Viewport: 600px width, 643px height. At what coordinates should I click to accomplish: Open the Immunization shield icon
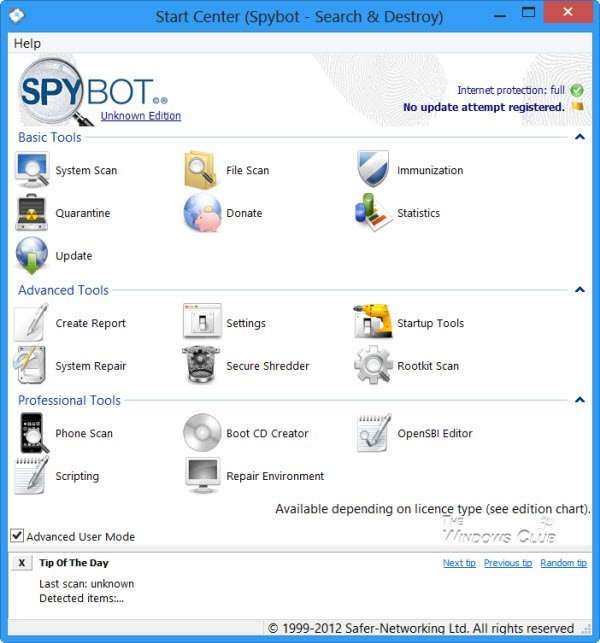click(372, 169)
